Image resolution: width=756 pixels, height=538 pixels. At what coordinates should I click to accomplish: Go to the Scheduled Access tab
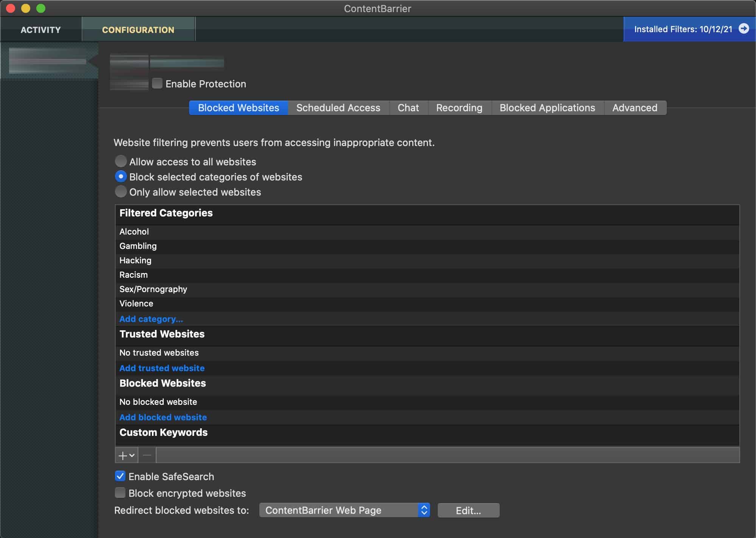pos(338,108)
